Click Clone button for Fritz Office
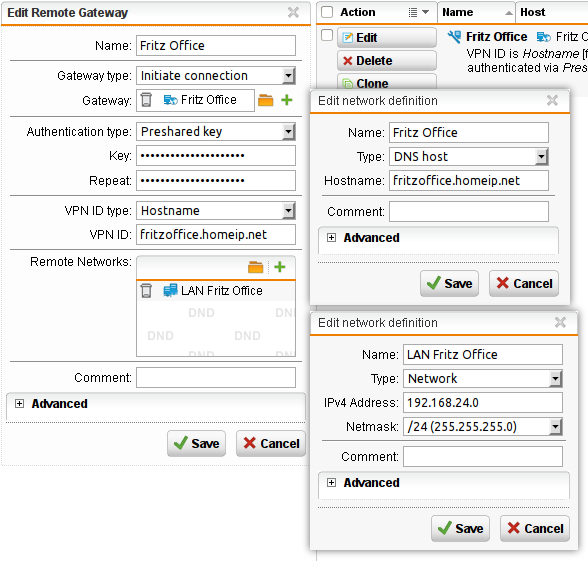Viewport: 588px width, 561px height. pos(387,82)
